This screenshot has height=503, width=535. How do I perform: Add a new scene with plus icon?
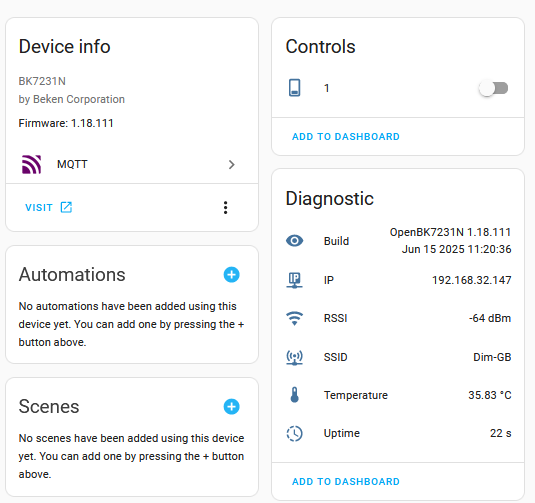(x=231, y=406)
